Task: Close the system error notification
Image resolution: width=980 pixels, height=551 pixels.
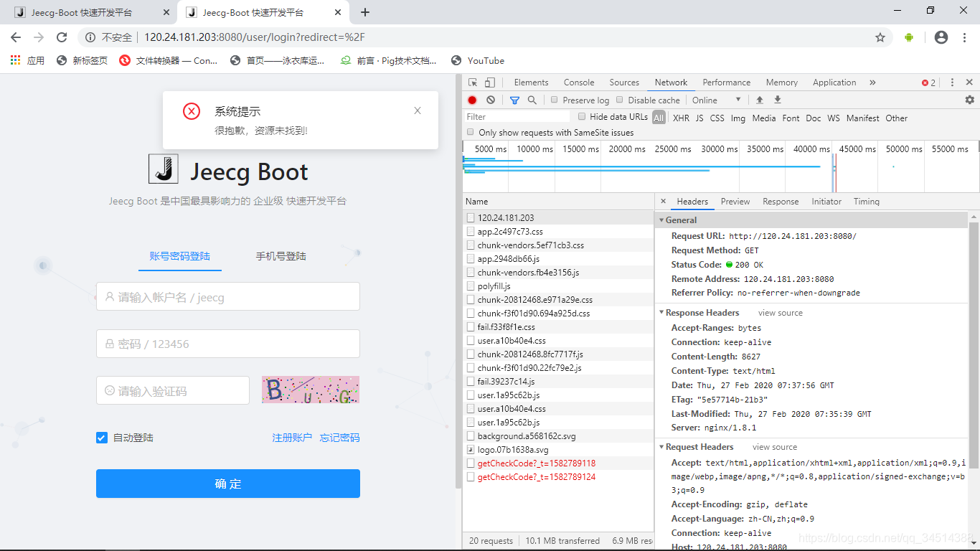Action: click(x=418, y=110)
